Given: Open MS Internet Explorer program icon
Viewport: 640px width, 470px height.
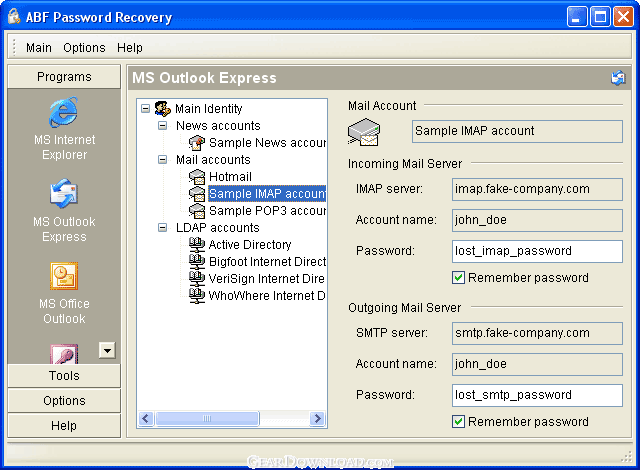Looking at the screenshot, I should point(64,112).
